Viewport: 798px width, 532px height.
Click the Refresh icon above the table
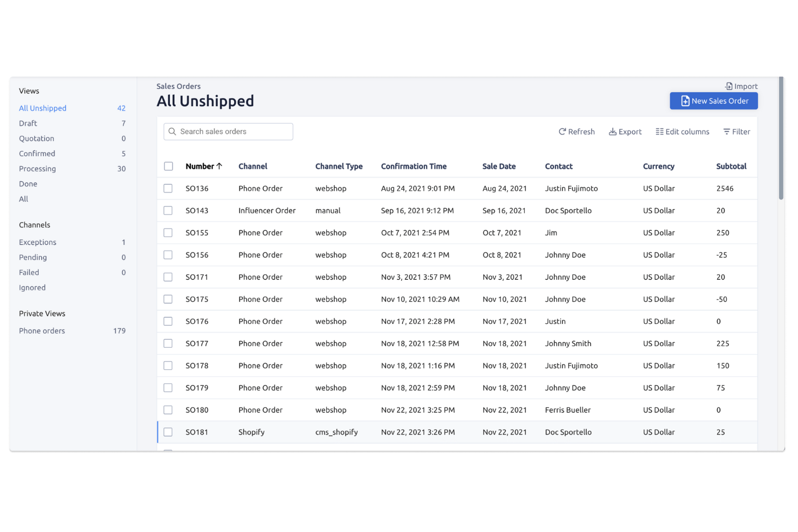[561, 131]
